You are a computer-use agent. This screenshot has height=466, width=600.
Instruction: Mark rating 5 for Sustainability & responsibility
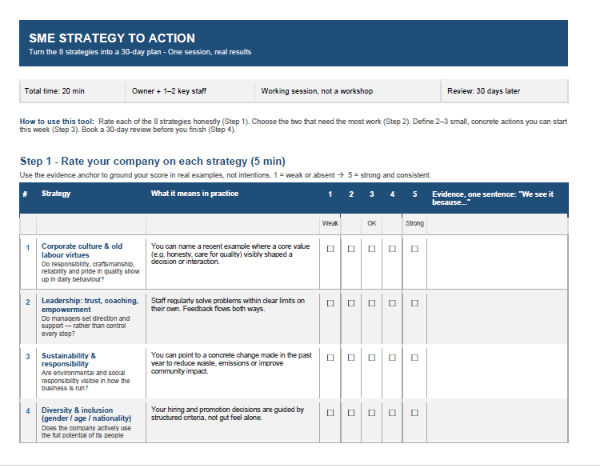[x=414, y=357]
